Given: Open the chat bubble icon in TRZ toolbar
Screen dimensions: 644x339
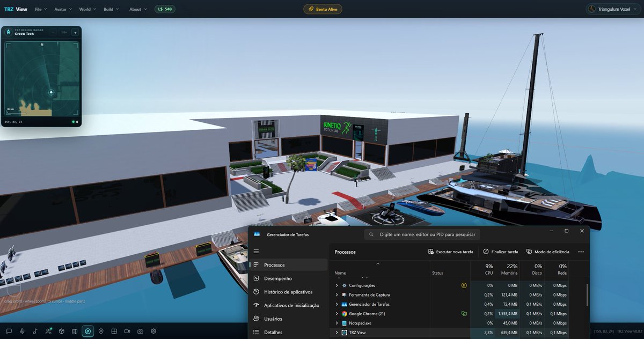Looking at the screenshot, I should point(9,331).
